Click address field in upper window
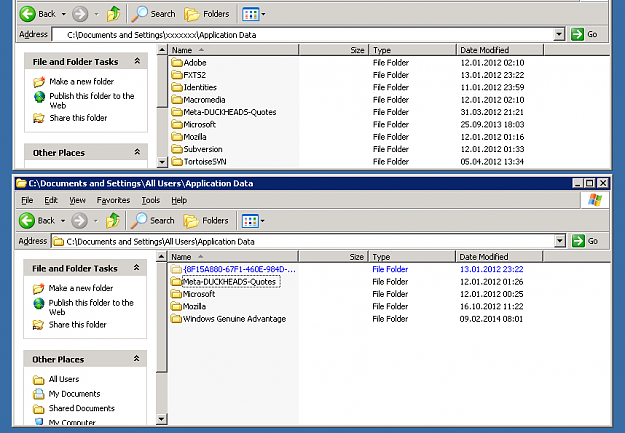625x433 pixels. 303,35
